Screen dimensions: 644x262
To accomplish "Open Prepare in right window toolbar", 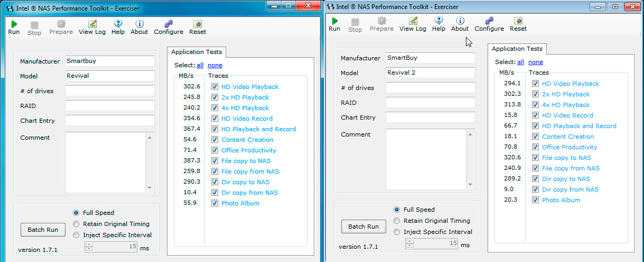I will (381, 24).
